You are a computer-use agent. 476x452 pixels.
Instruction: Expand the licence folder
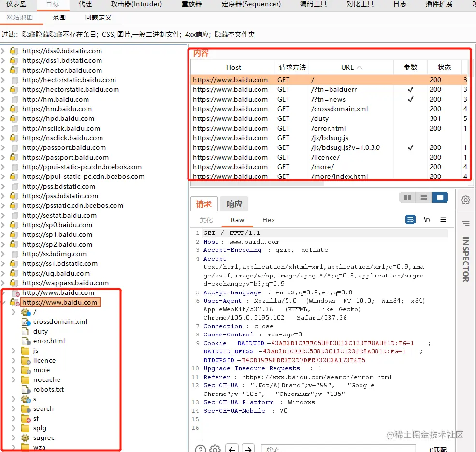click(14, 360)
